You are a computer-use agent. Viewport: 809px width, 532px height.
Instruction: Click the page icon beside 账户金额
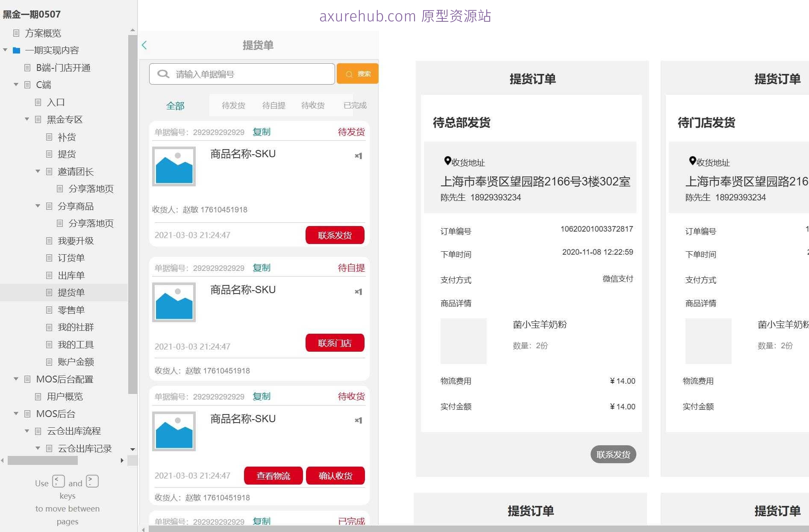click(x=49, y=362)
